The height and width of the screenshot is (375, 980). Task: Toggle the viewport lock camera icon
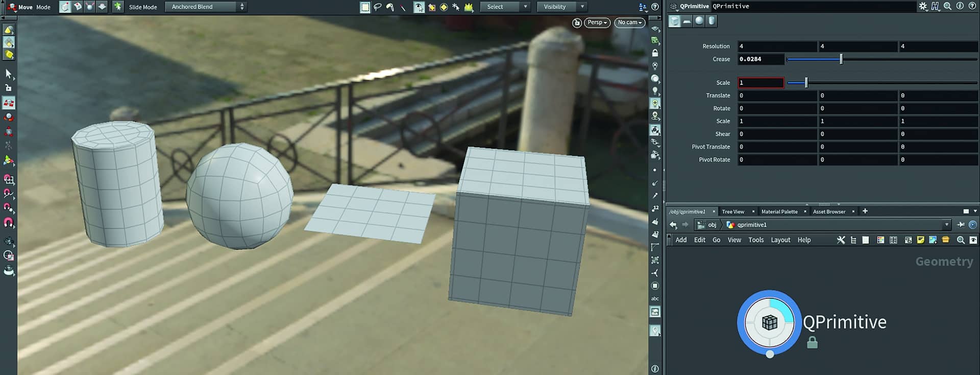[x=577, y=22]
